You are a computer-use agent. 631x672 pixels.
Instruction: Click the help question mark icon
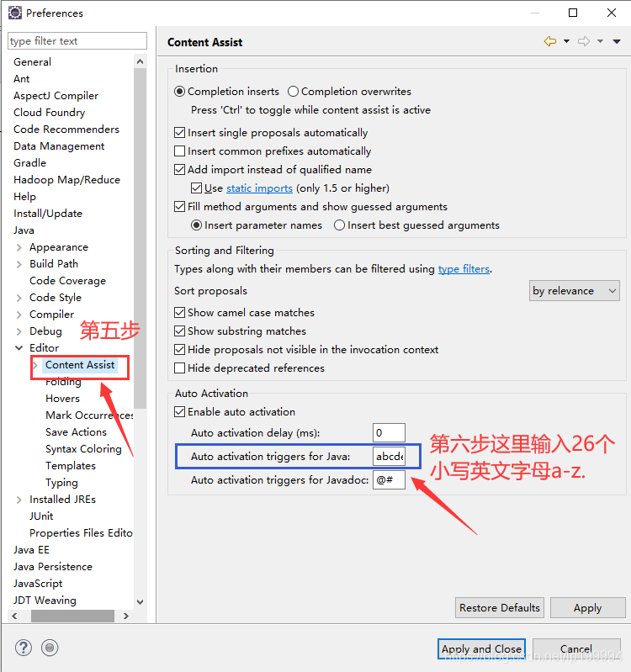[x=24, y=648]
